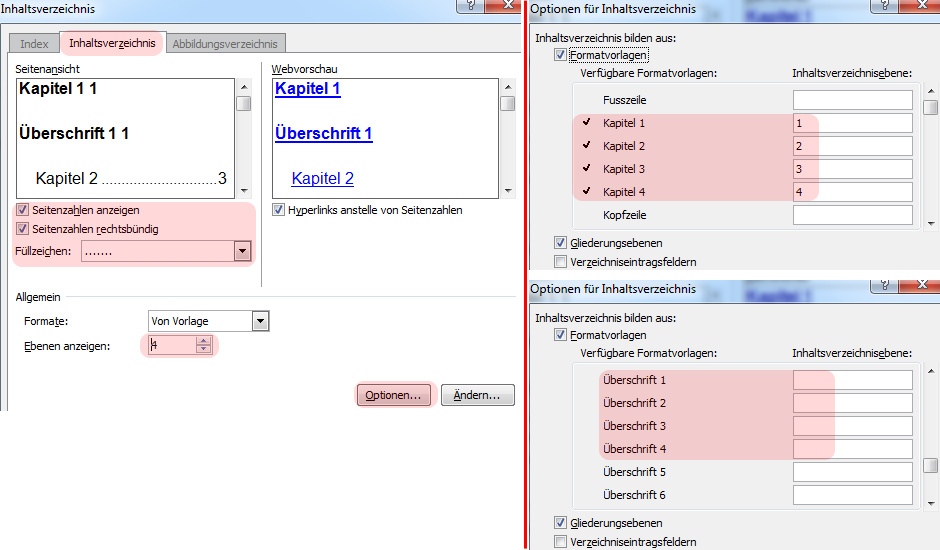The image size is (940, 550).
Task: Click the Kopfzeile level input field
Action: click(x=852, y=215)
